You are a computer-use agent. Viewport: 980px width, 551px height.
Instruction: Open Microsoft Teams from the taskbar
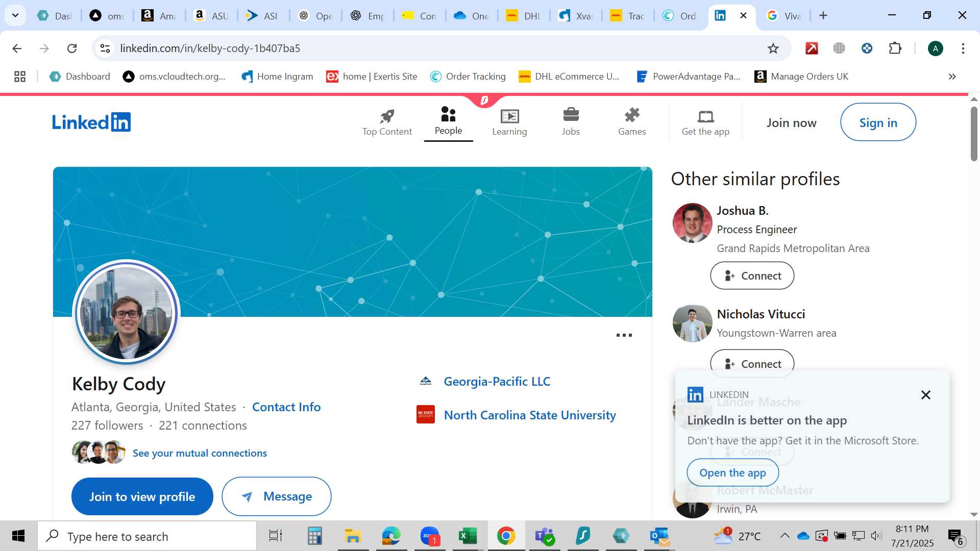544,536
